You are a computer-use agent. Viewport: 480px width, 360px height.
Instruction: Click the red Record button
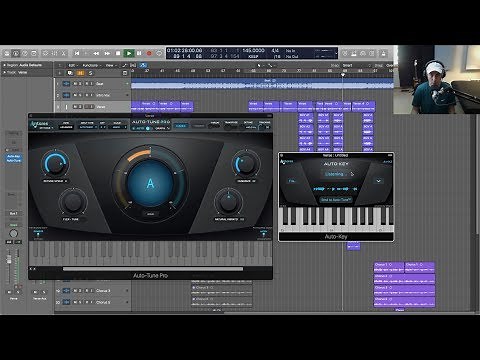pyautogui.click(x=149, y=53)
